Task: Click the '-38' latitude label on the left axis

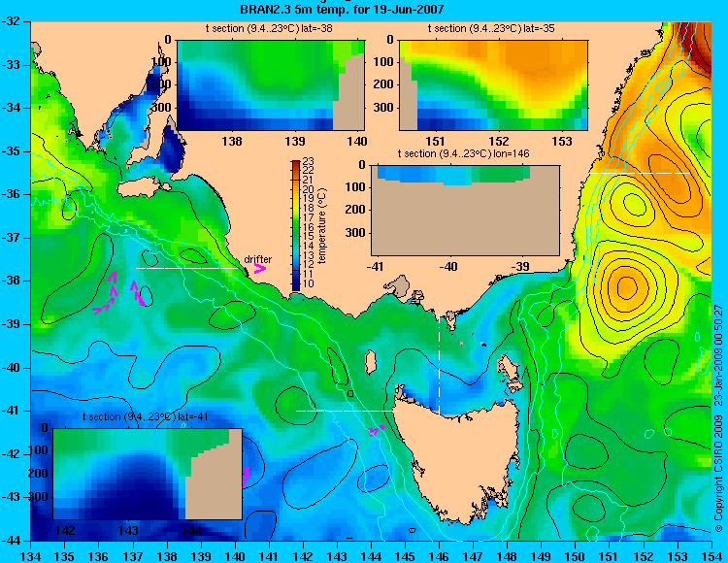Action: coord(13,281)
